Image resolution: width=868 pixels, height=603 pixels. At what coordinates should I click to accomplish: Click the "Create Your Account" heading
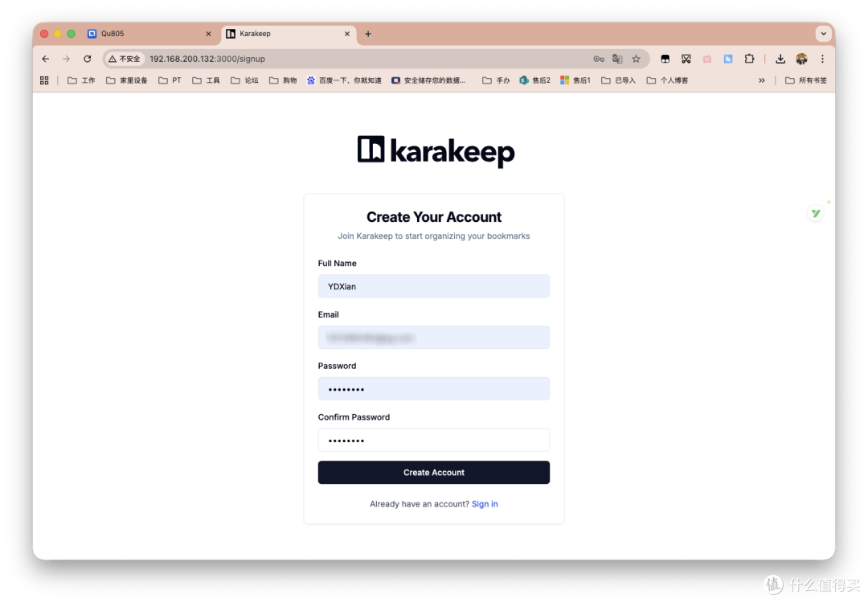[x=433, y=217]
